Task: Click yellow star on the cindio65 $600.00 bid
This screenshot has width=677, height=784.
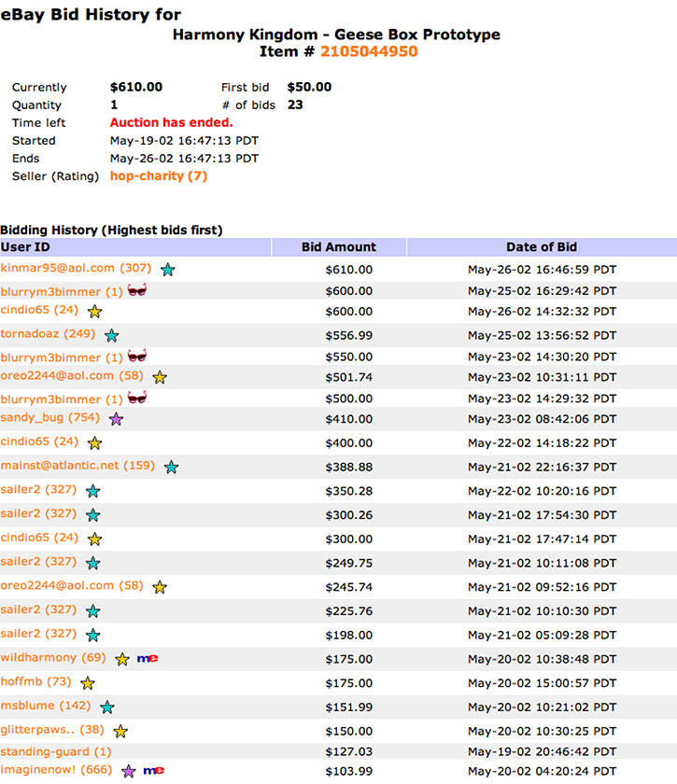Action: tap(94, 312)
